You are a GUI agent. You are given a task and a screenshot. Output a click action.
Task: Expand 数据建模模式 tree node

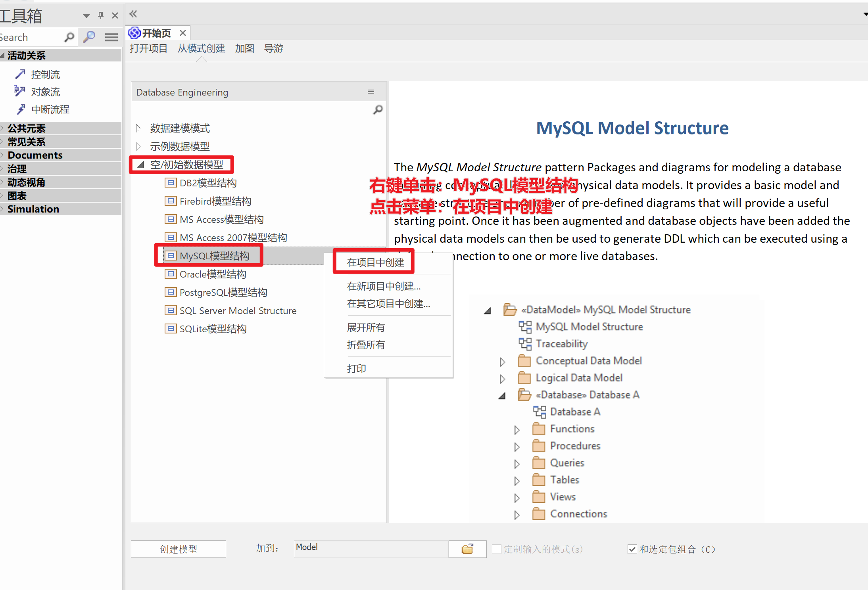[138, 128]
